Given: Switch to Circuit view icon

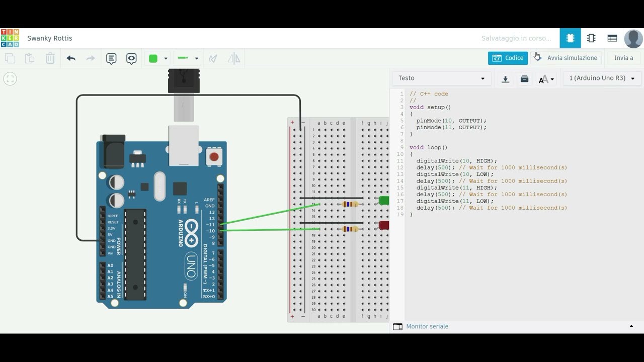Looking at the screenshot, I should 570,38.
